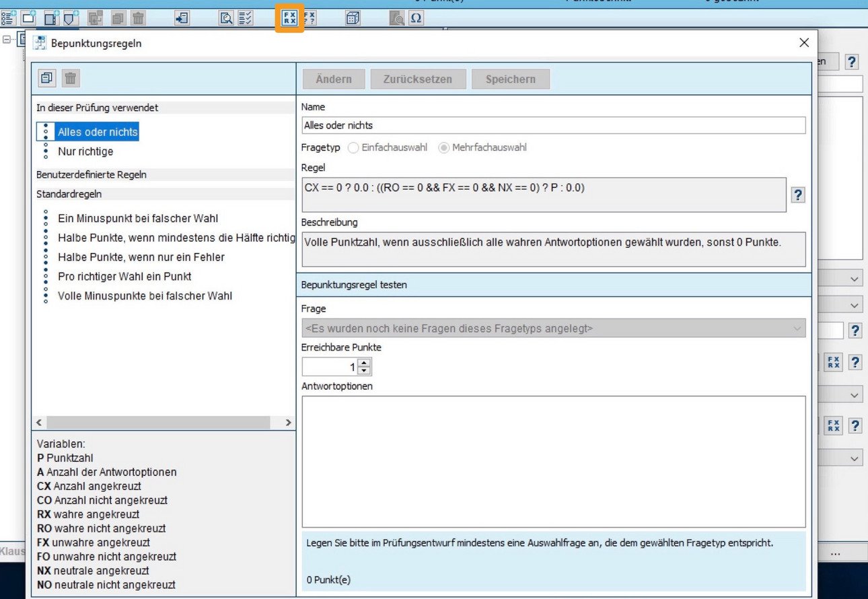Open the Frage dropdown list

coord(553,328)
